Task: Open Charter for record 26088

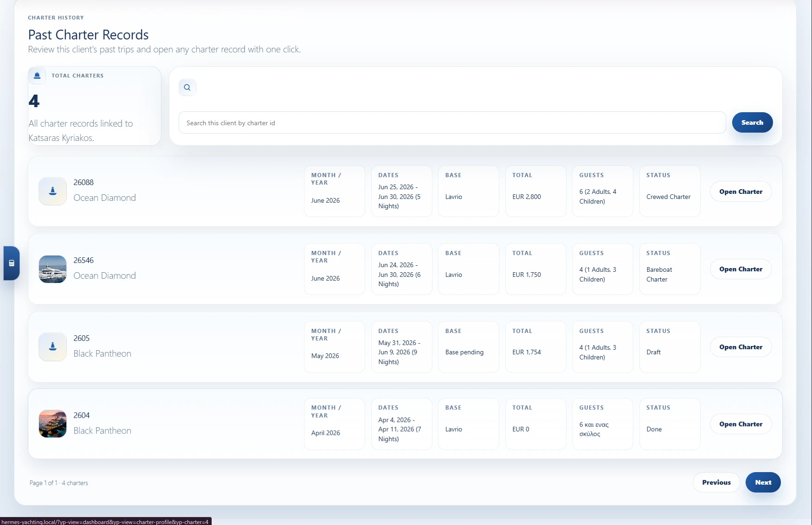Action: tap(741, 192)
